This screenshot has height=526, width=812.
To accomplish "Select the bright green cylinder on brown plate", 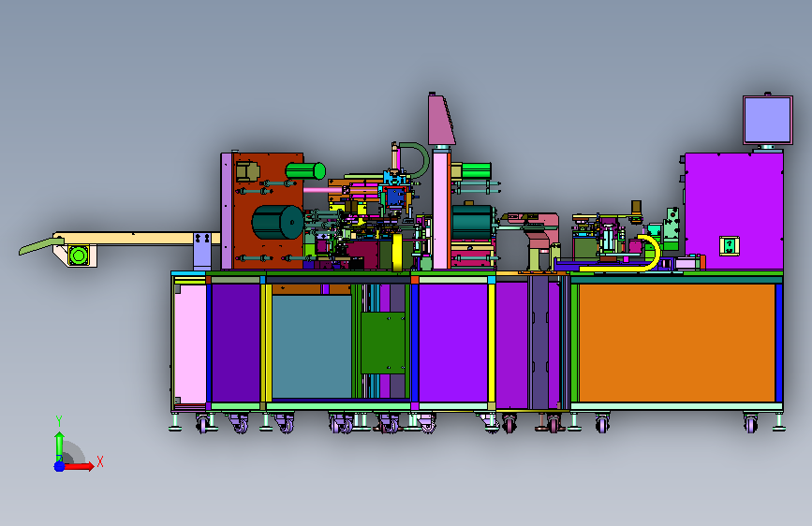I will point(305,171).
